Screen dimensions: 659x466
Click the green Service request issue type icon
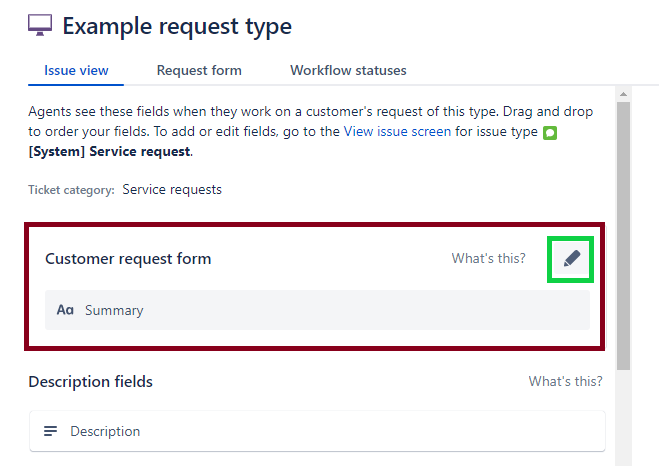[x=550, y=133]
